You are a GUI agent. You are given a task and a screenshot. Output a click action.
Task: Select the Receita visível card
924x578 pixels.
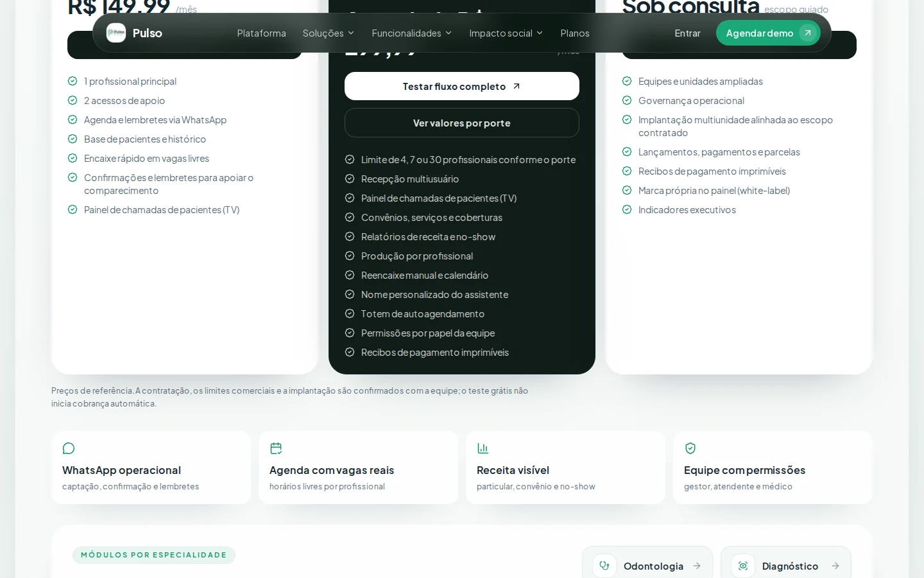click(x=566, y=468)
